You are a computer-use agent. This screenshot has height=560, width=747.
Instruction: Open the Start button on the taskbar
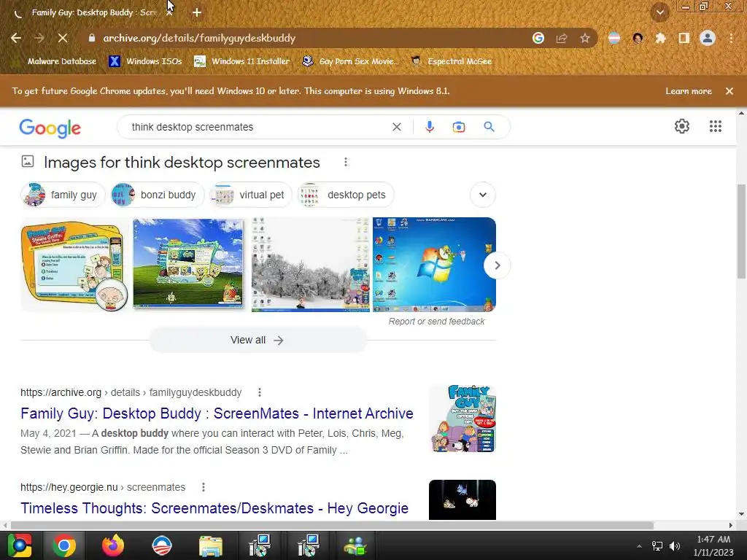click(x=20, y=545)
